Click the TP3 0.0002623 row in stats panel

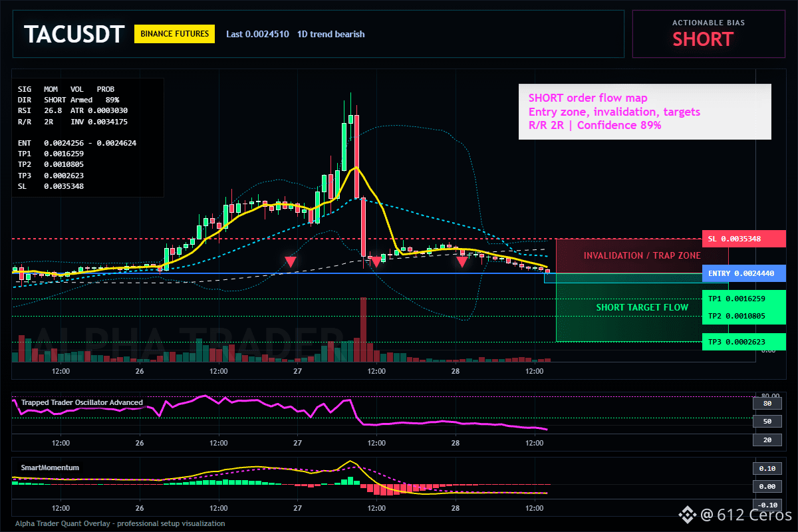pyautogui.click(x=51, y=176)
